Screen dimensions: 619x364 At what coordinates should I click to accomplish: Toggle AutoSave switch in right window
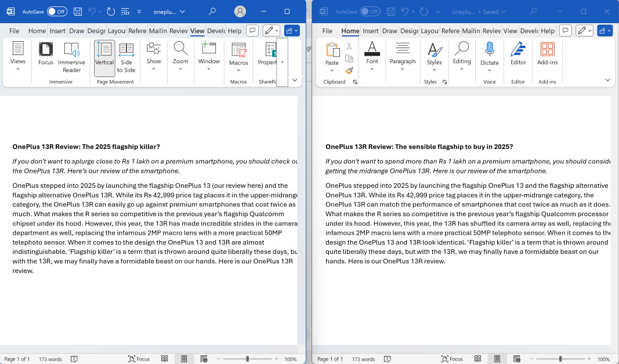tap(370, 12)
